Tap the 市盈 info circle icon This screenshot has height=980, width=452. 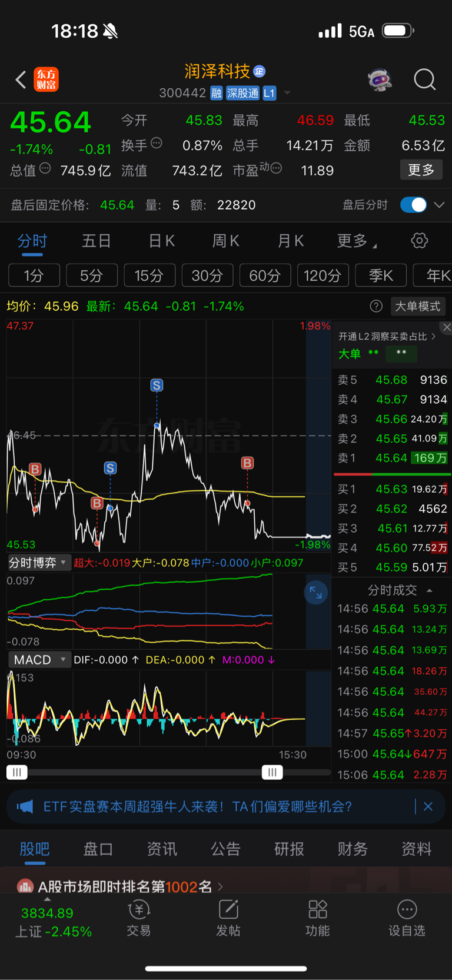coord(276,168)
